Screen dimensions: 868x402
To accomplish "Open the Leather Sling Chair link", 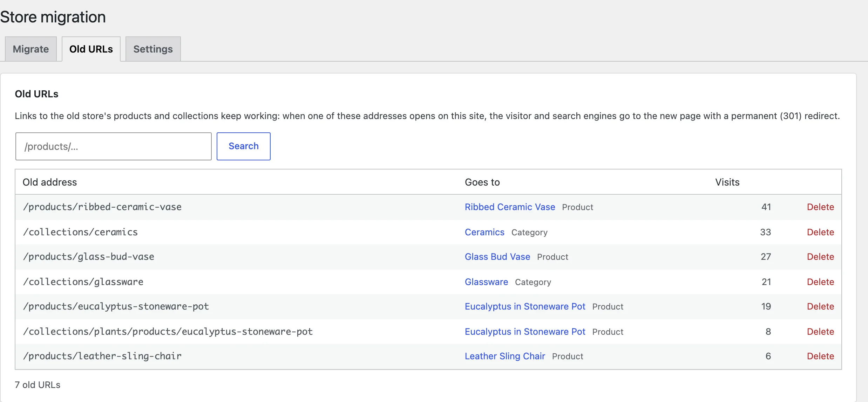I will (x=505, y=356).
